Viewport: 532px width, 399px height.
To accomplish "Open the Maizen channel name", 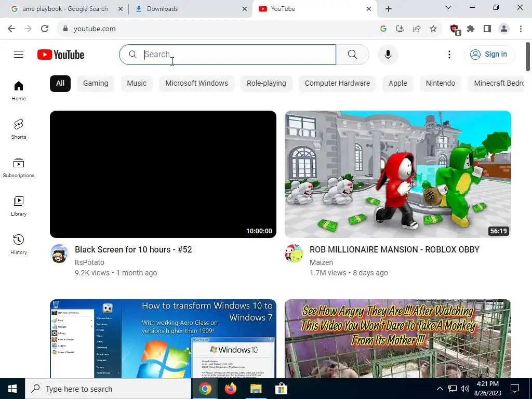I will click(321, 262).
